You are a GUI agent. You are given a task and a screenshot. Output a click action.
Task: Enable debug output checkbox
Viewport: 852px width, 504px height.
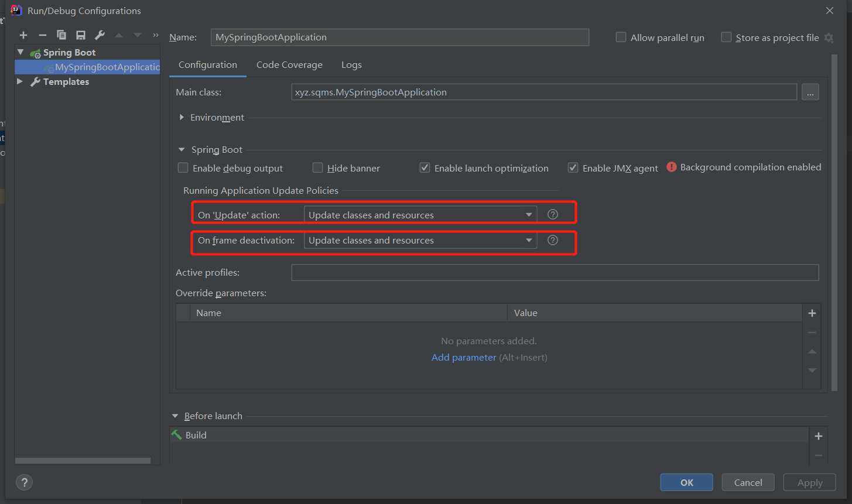point(183,168)
